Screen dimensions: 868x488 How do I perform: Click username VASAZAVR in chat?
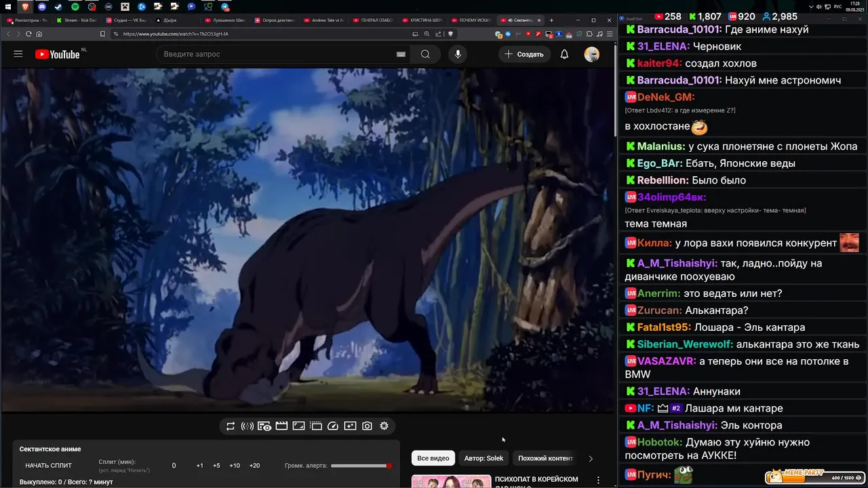[667, 361]
